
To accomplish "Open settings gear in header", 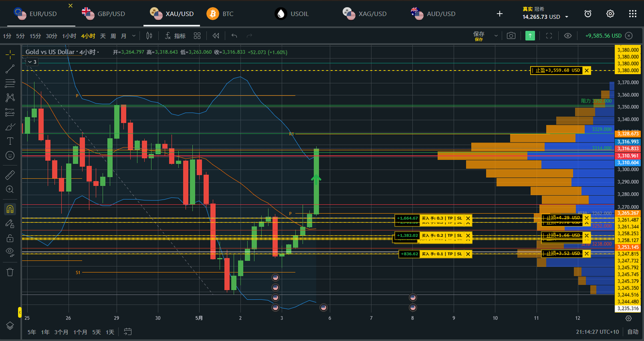I will (x=610, y=13).
